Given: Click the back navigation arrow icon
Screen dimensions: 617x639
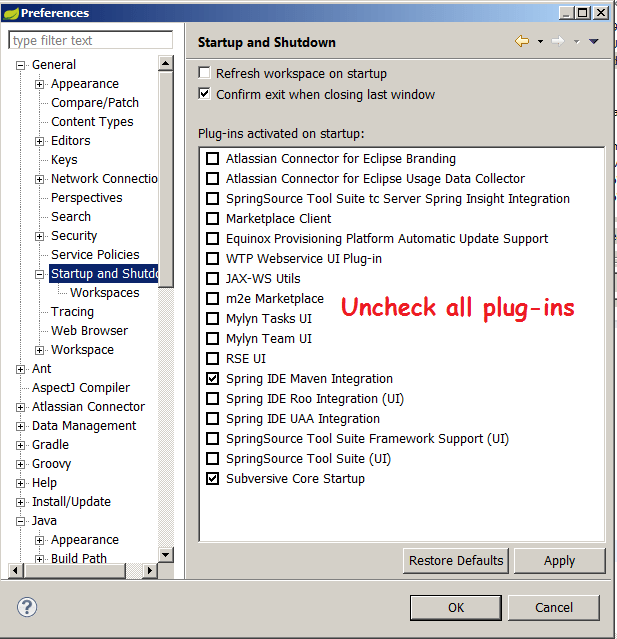Looking at the screenshot, I should coord(522,41).
